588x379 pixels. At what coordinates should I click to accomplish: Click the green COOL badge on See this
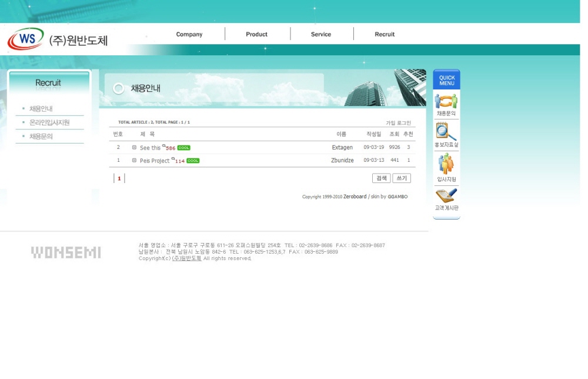tap(183, 148)
